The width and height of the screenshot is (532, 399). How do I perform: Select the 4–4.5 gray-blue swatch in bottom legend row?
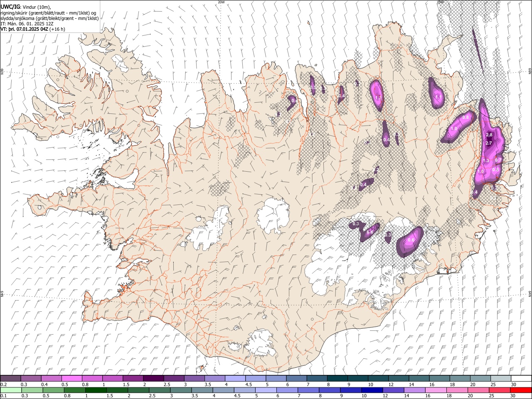(x=224, y=390)
